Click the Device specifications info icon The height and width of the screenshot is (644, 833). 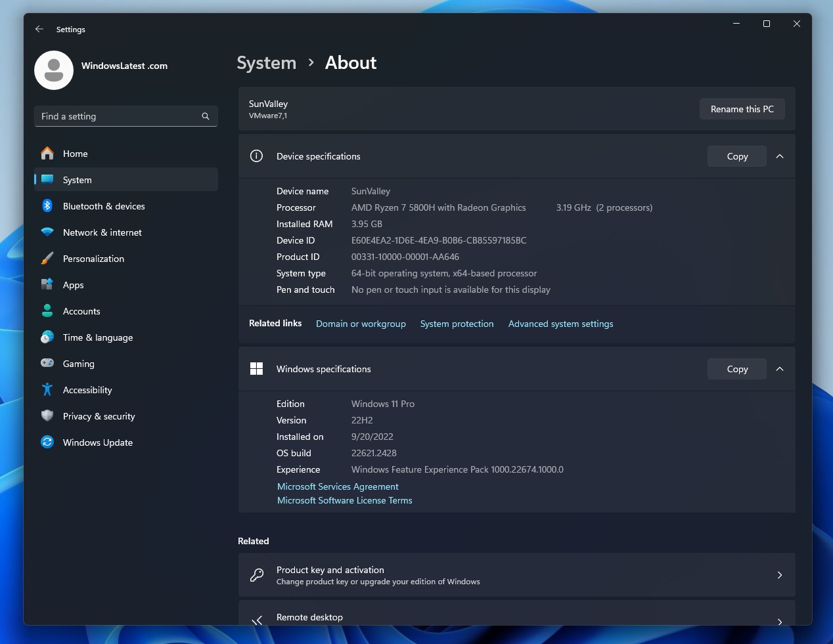[257, 156]
